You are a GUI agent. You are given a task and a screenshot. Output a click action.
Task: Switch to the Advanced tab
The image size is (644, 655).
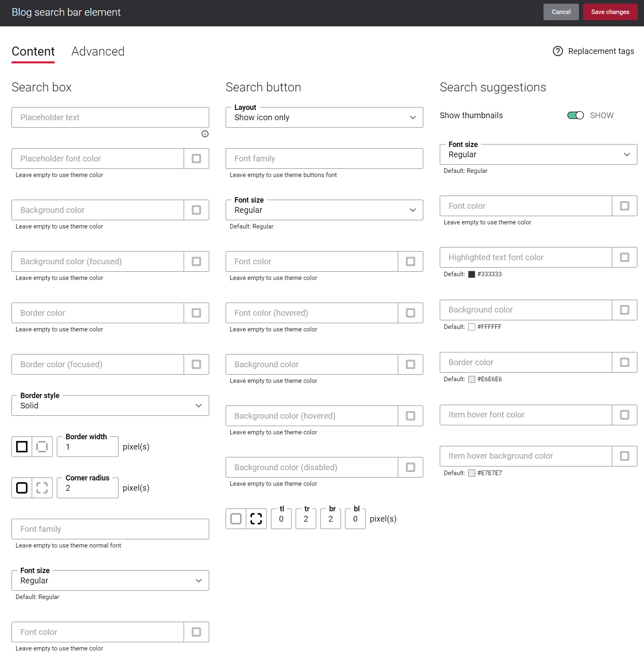coord(98,51)
